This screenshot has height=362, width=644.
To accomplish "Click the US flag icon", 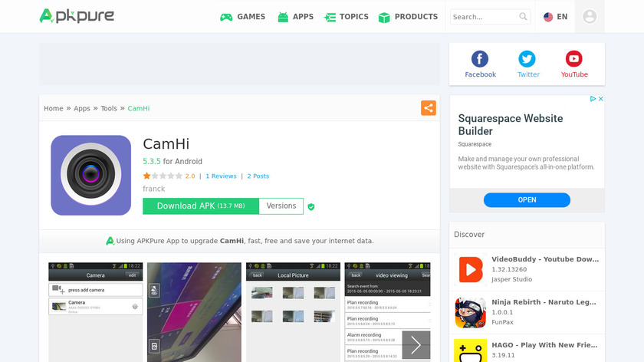I will point(548,17).
